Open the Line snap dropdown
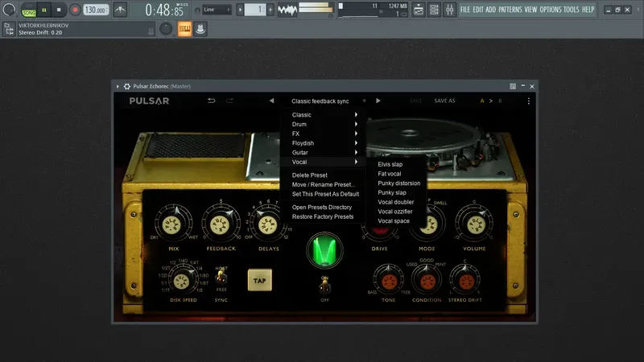Viewport: 644px width, 362px height. tap(217, 10)
